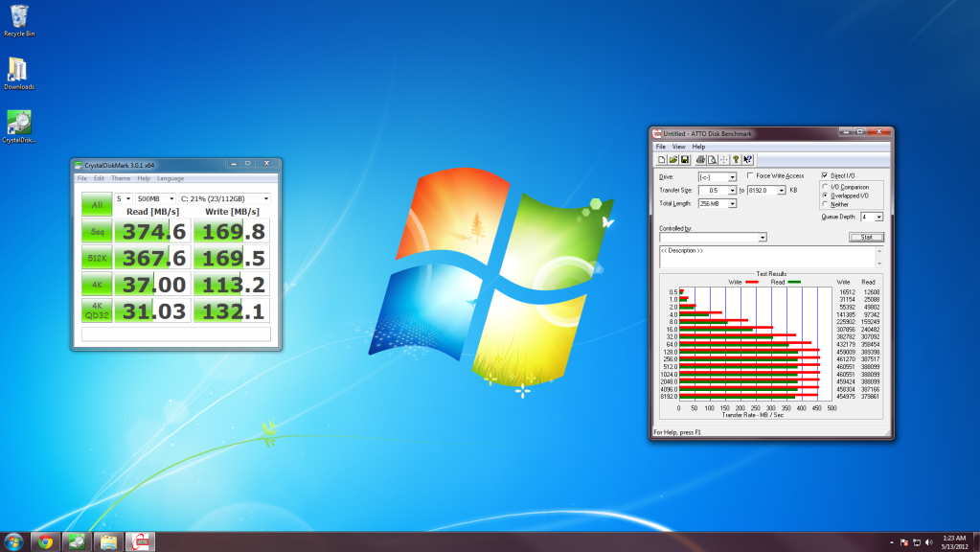The width and height of the screenshot is (980, 552).
Task: Click the Save floppy icon in ATTO toolbar
Action: pos(685,160)
